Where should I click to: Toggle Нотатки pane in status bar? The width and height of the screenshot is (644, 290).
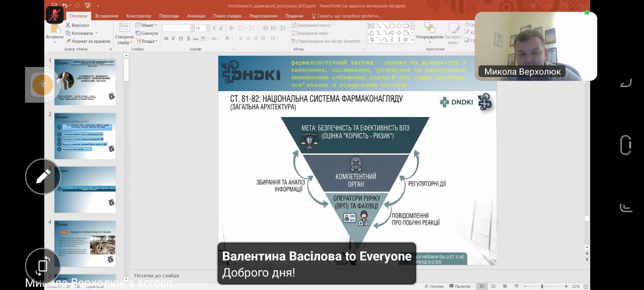434,286
